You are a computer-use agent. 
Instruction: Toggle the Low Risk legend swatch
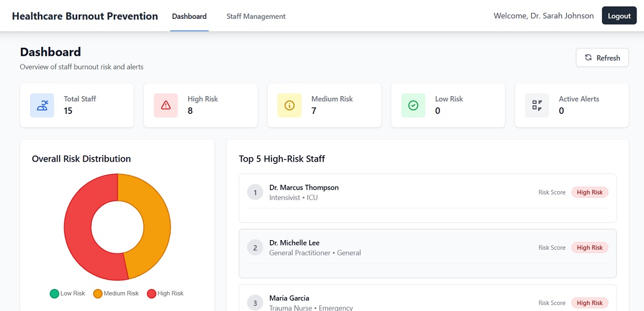point(54,293)
